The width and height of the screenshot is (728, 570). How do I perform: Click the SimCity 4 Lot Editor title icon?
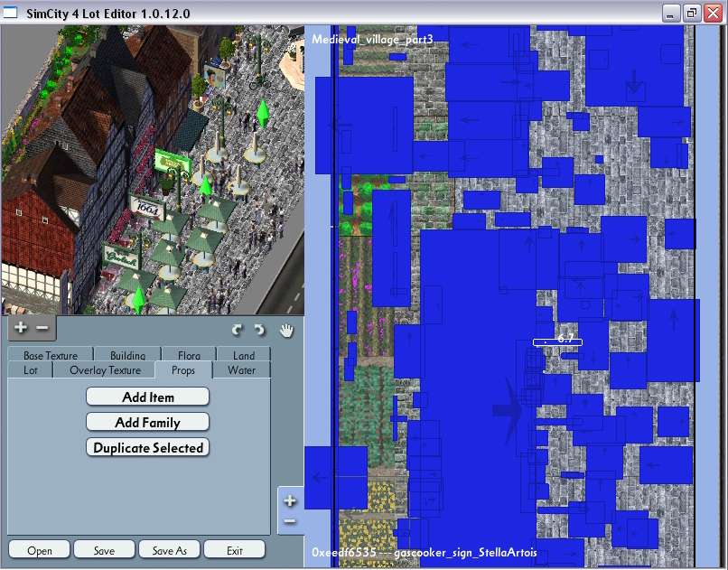click(10, 13)
